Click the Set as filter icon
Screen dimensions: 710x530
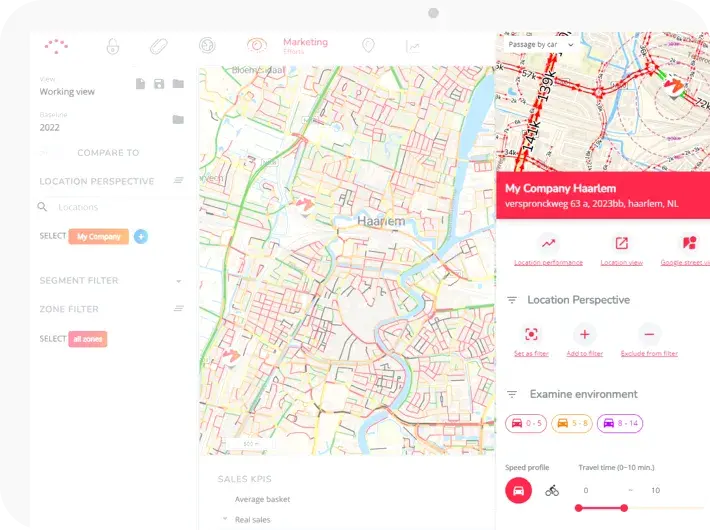point(531,335)
